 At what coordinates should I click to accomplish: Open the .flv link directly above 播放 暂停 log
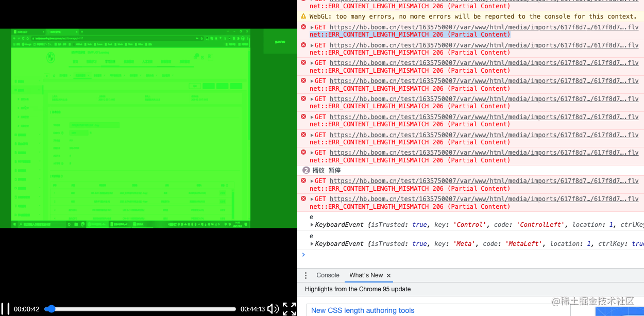click(x=484, y=153)
